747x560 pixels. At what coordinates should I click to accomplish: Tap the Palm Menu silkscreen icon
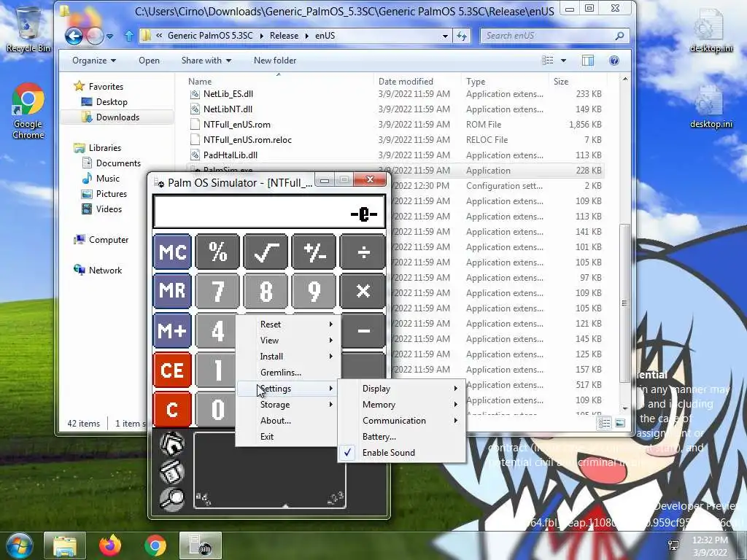(x=172, y=472)
